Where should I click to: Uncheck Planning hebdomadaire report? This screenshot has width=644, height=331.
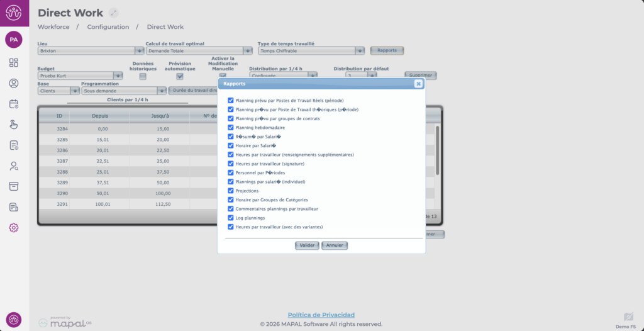(x=231, y=128)
